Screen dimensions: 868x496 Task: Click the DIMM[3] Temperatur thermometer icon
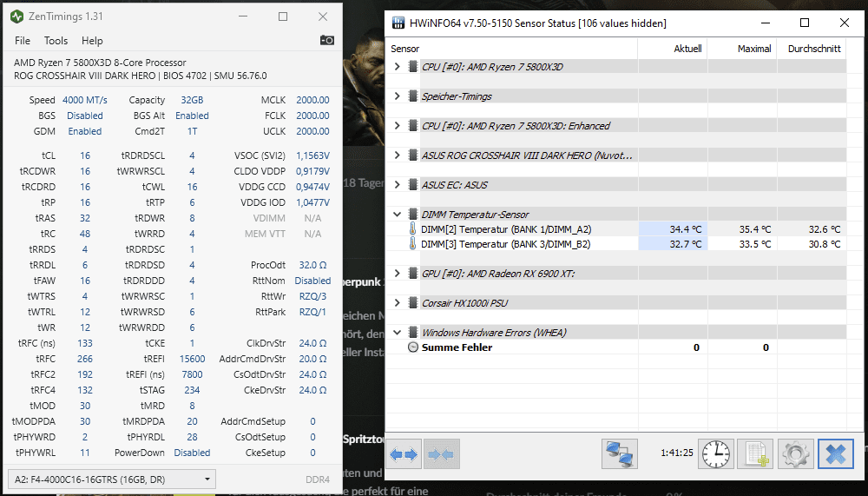tap(412, 244)
